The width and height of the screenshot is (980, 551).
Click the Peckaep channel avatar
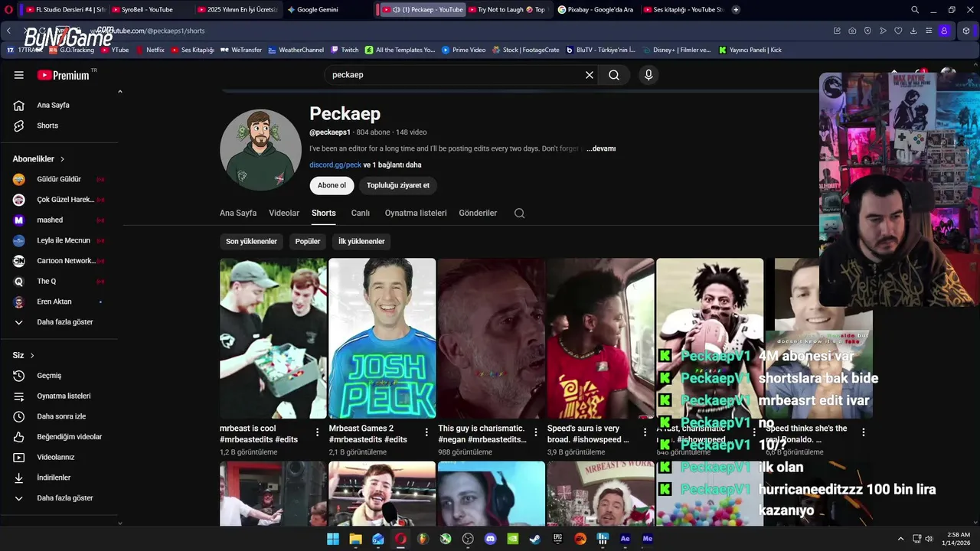pyautogui.click(x=260, y=150)
